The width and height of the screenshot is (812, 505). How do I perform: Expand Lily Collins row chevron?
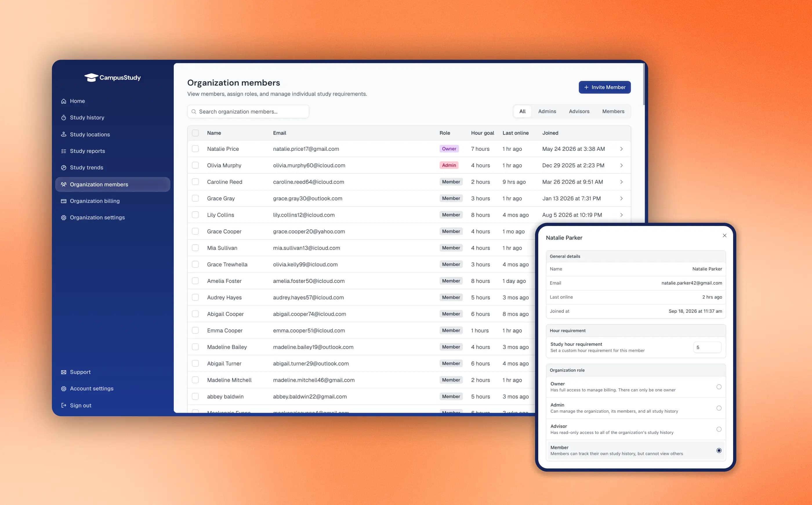[621, 215]
